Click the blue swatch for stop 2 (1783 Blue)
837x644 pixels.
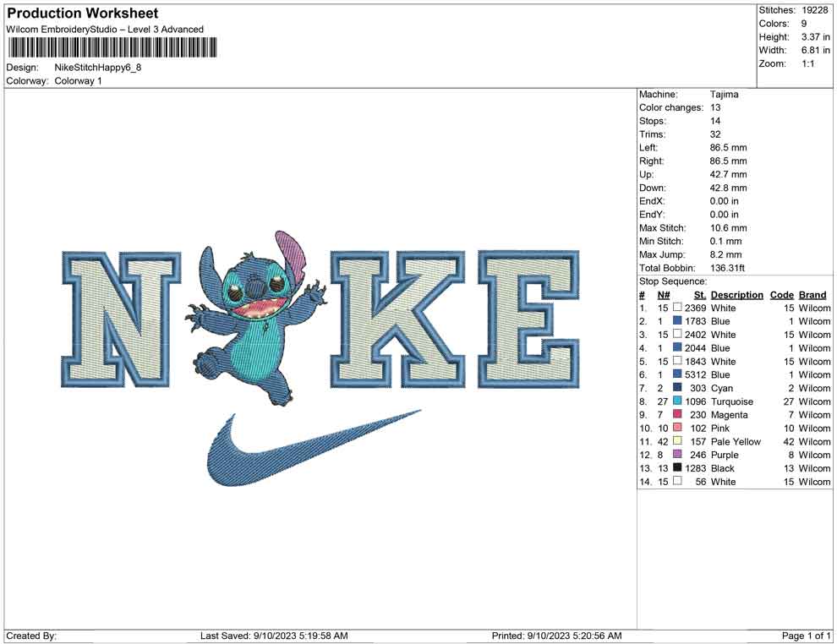(x=677, y=320)
